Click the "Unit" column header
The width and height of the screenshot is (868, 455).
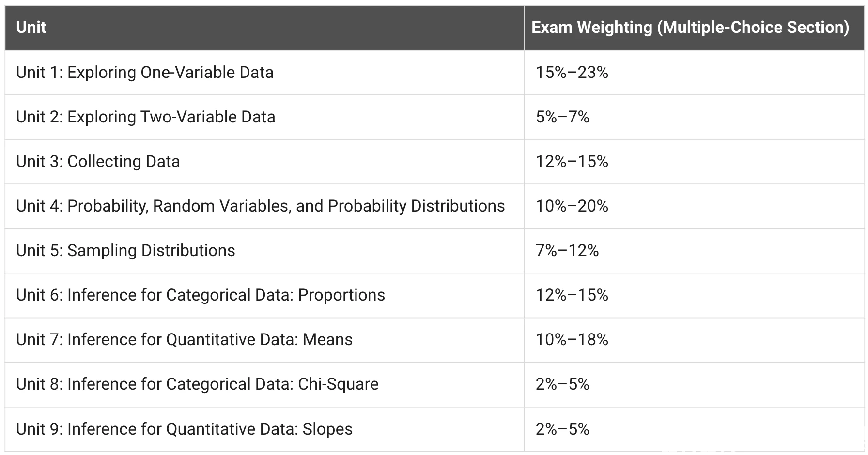coord(31,28)
